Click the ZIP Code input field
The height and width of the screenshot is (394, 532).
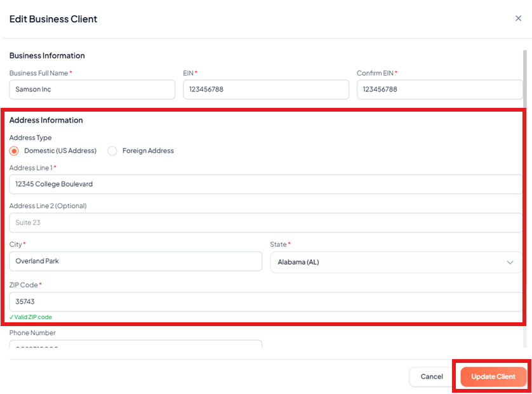point(265,302)
